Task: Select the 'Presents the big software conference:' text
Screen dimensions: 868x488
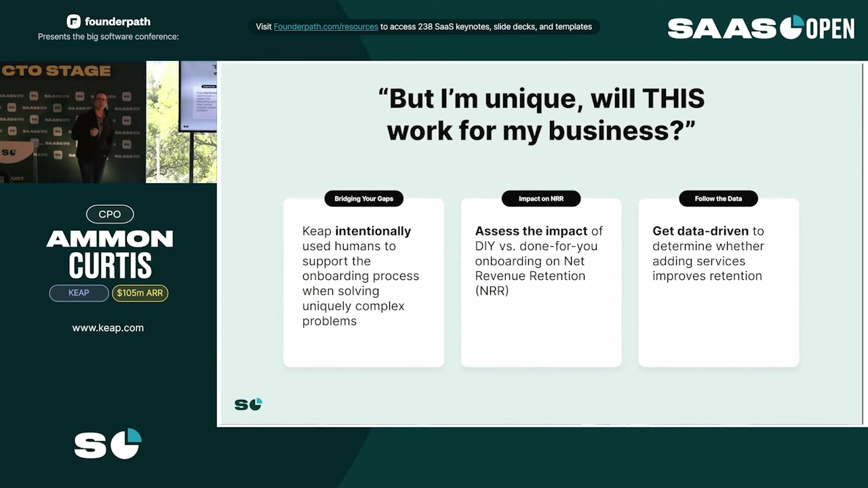Action: pyautogui.click(x=108, y=37)
